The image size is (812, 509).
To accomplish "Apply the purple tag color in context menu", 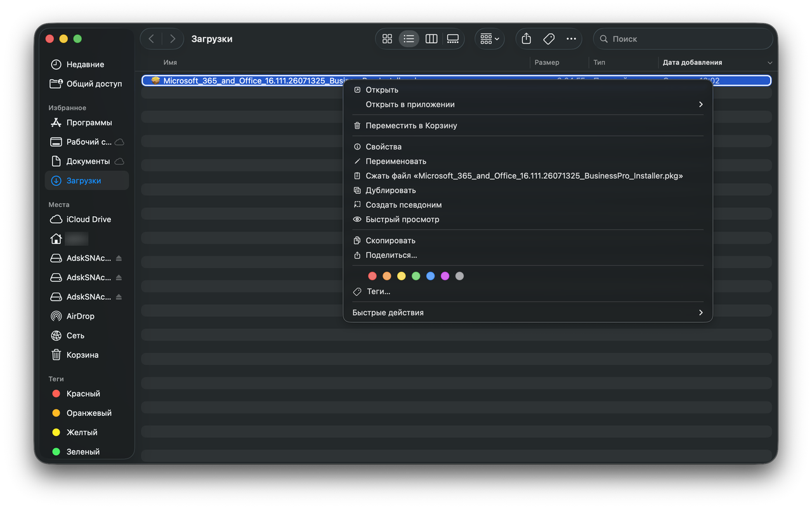I will coord(445,276).
